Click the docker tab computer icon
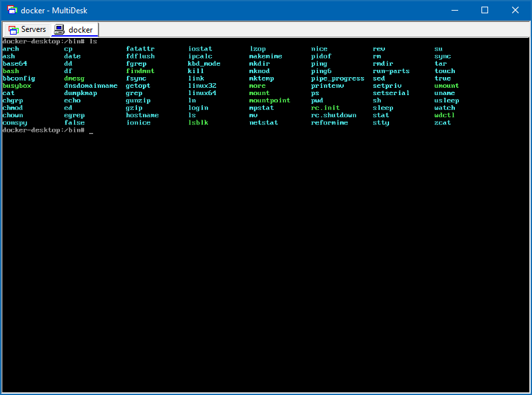The width and height of the screenshot is (532, 395). 59,30
